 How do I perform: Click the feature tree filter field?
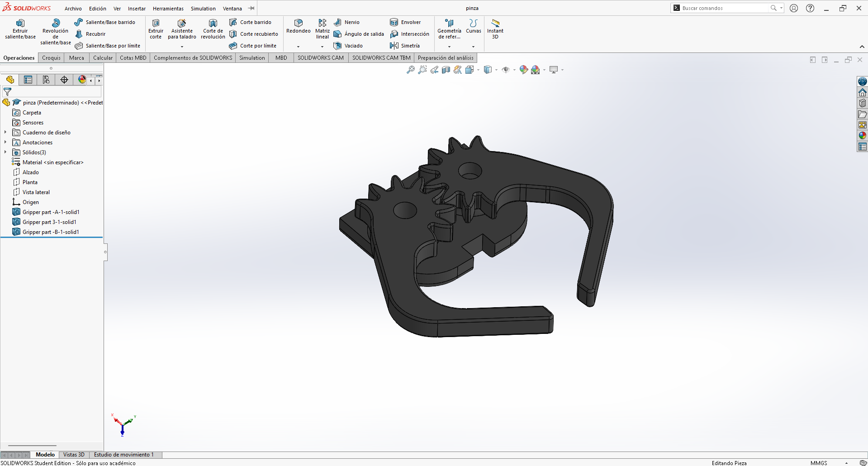click(x=52, y=92)
